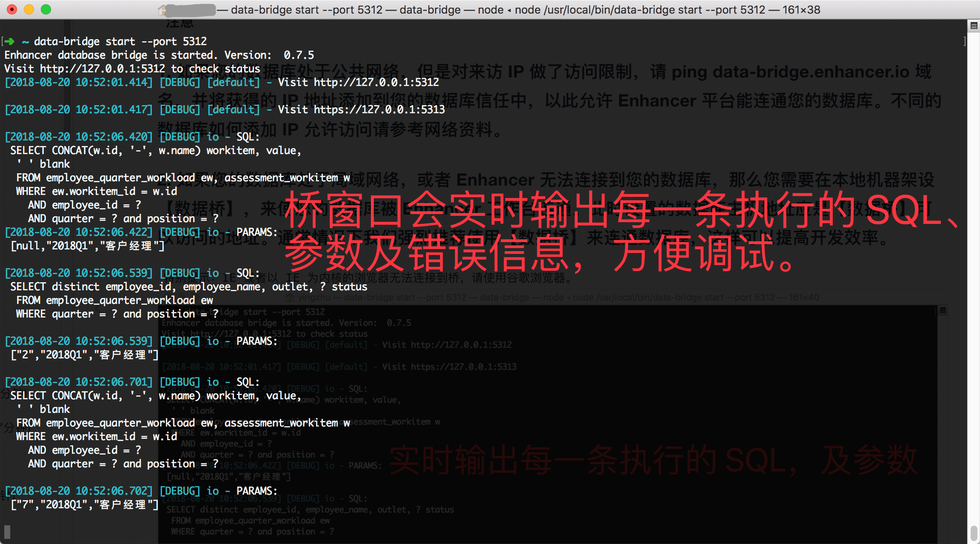Click the default category tag in brackets
The height and width of the screenshot is (544, 980).
[x=233, y=82]
